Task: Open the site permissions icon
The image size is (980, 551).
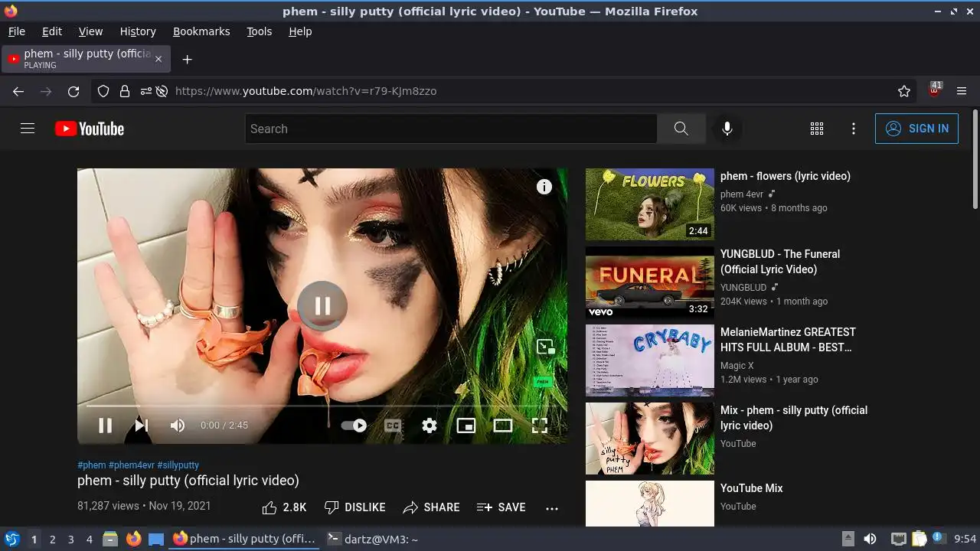Action: tap(145, 91)
